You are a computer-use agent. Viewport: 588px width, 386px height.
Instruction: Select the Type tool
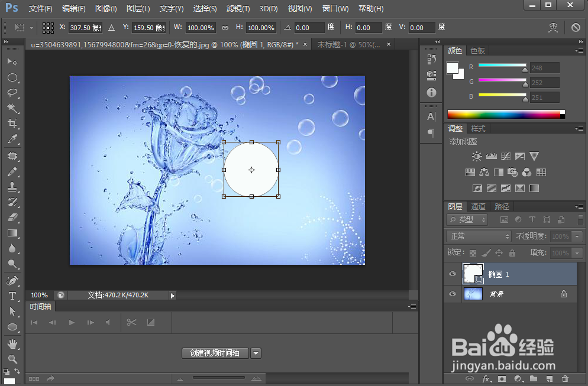coord(12,296)
